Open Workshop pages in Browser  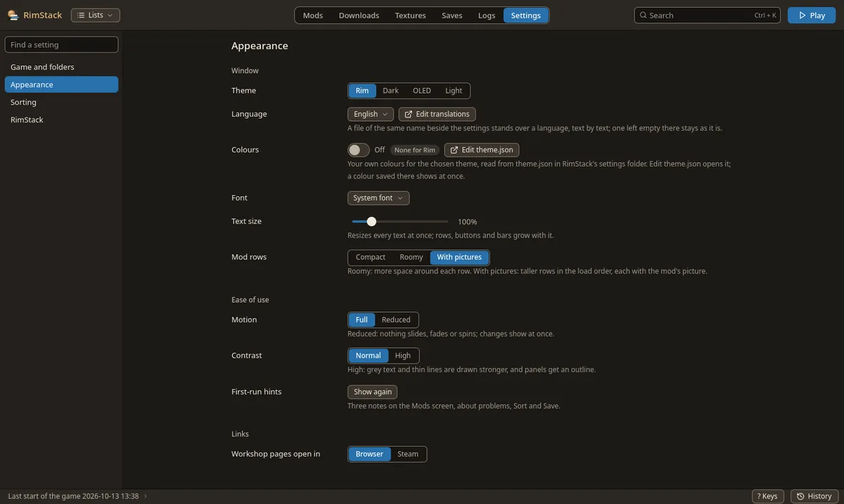pos(369,454)
